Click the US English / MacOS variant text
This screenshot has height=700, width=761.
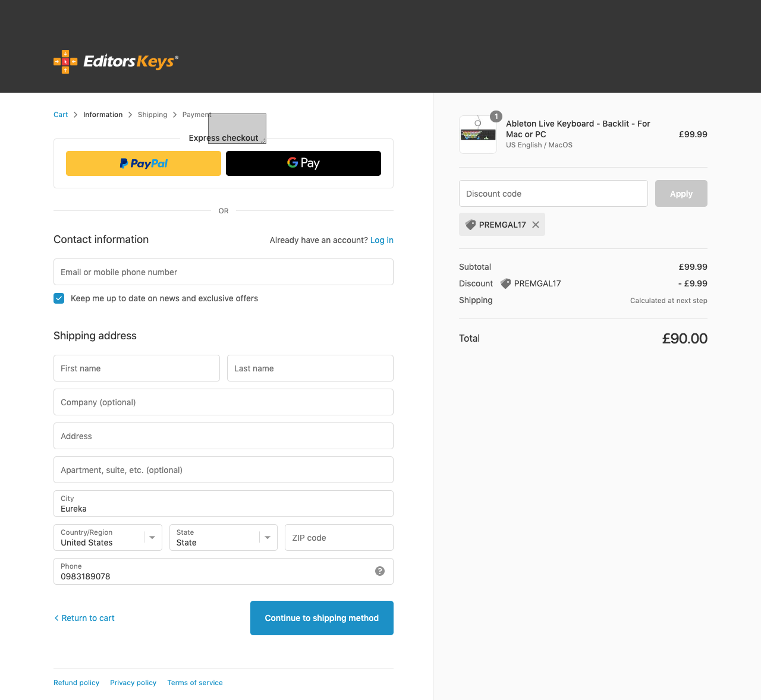point(539,145)
